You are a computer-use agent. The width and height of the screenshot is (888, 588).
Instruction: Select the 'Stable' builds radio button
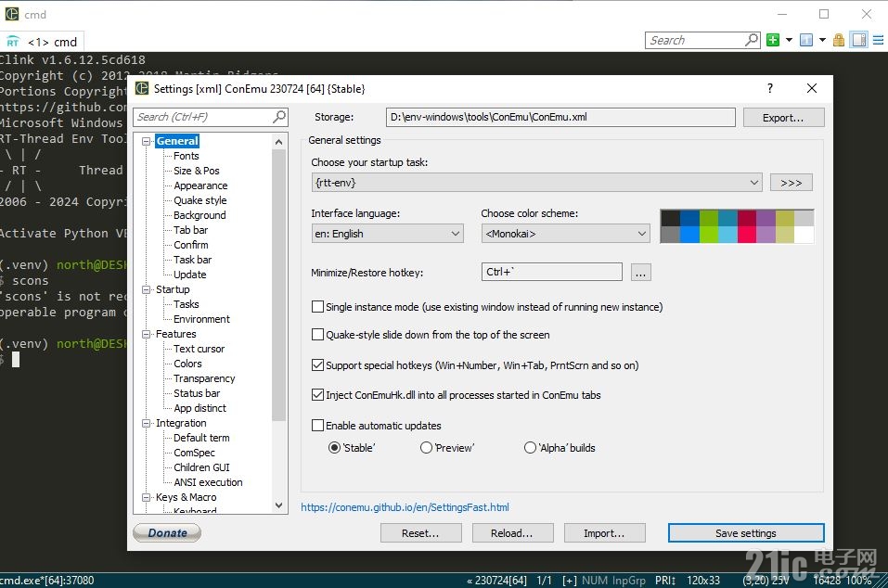[x=335, y=448]
